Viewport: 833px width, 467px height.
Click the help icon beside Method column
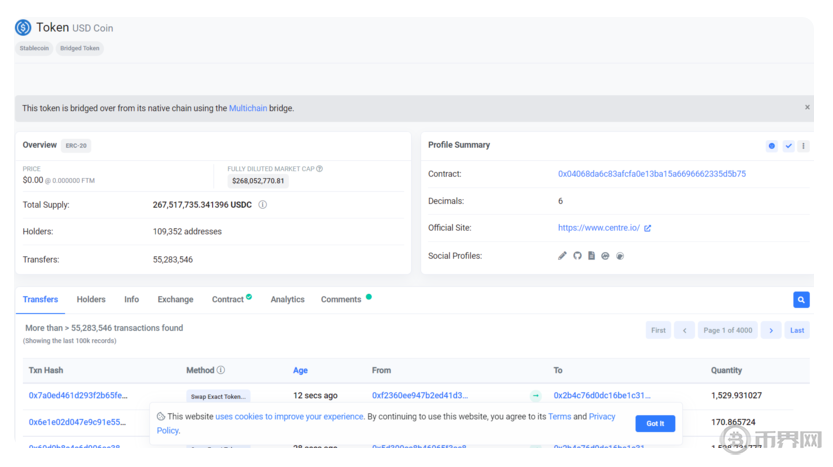tap(221, 370)
